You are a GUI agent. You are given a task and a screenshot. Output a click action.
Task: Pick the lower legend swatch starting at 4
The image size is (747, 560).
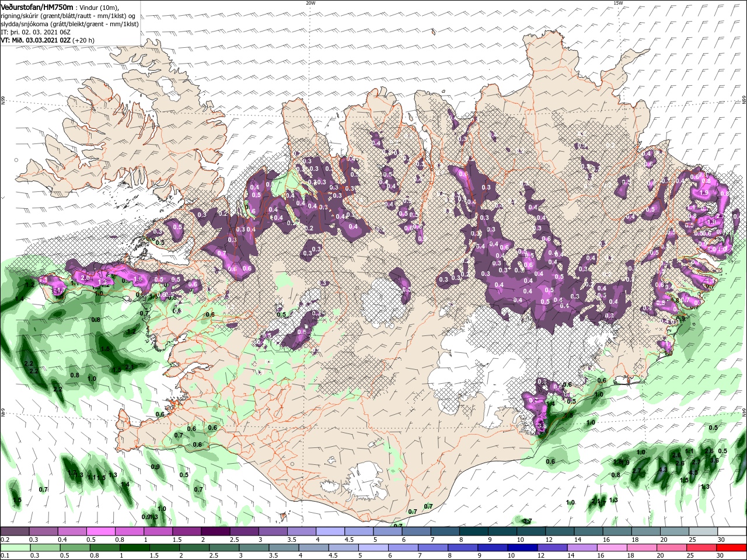coord(313,548)
